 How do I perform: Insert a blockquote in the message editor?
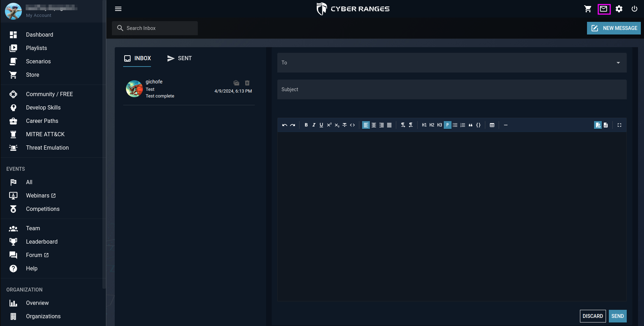pos(471,125)
